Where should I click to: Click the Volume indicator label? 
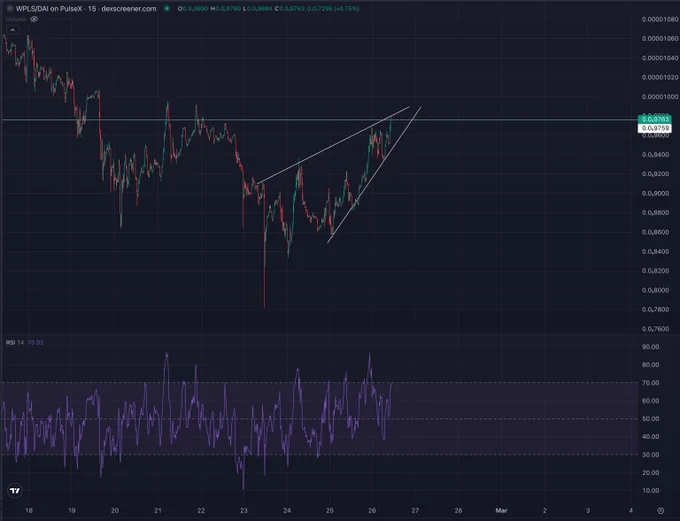point(16,19)
